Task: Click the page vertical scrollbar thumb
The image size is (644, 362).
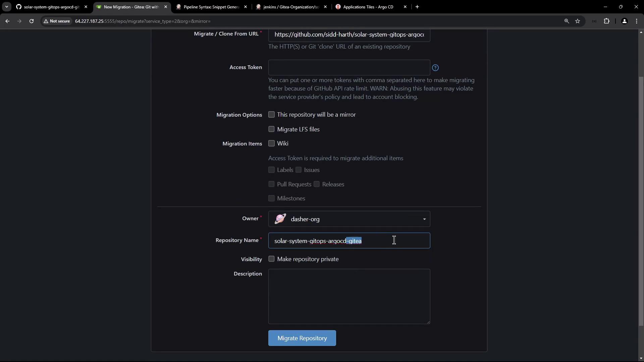Action: 641,201
